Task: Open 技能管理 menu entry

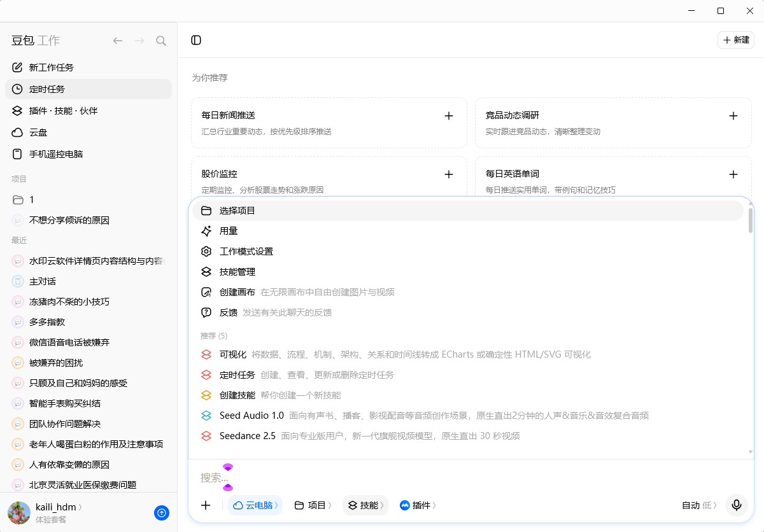Action: [468, 272]
